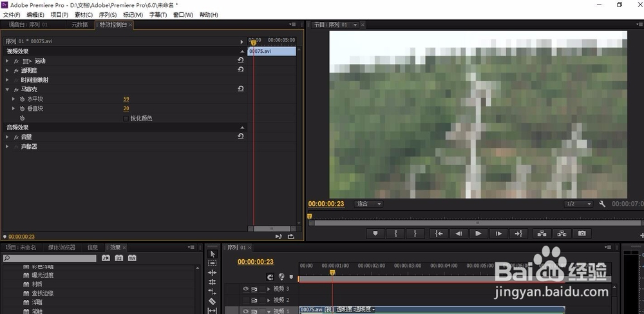
Task: Toggle fx switch for 透明度 effect
Action: (x=17, y=70)
